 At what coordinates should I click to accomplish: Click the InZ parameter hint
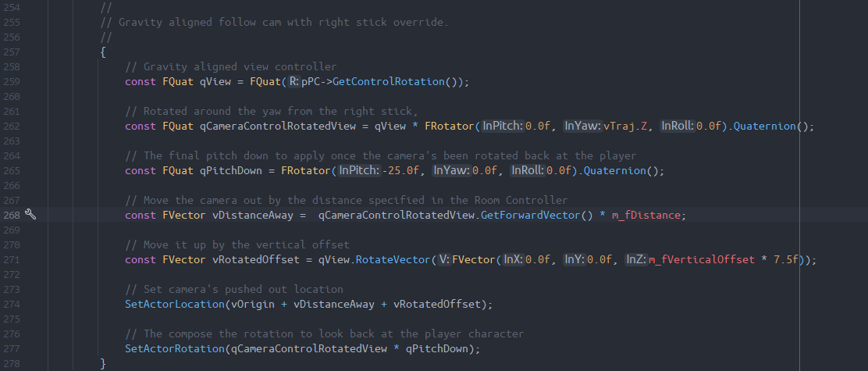(635, 259)
